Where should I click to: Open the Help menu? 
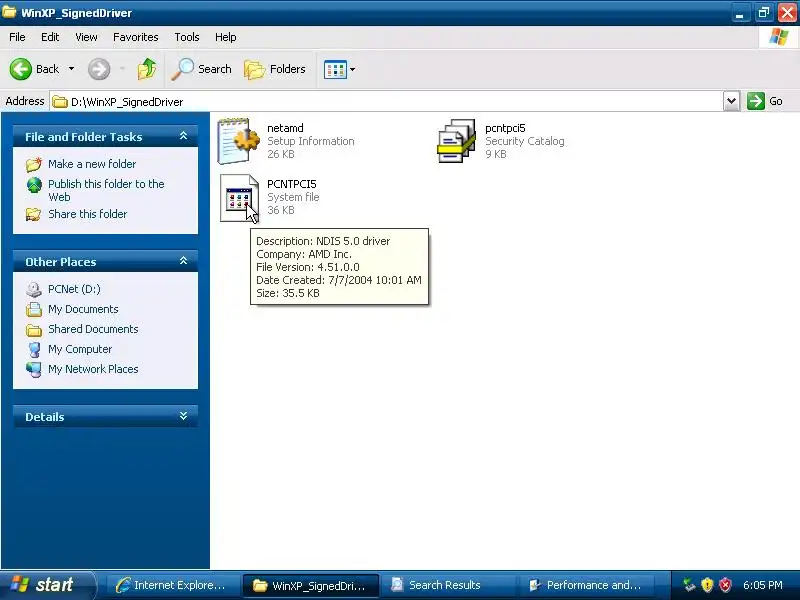(226, 37)
